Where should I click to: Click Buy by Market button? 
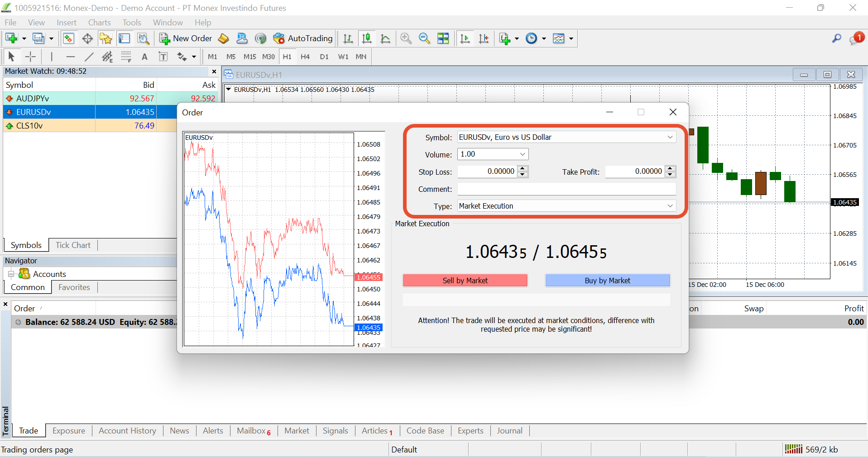[x=607, y=281]
